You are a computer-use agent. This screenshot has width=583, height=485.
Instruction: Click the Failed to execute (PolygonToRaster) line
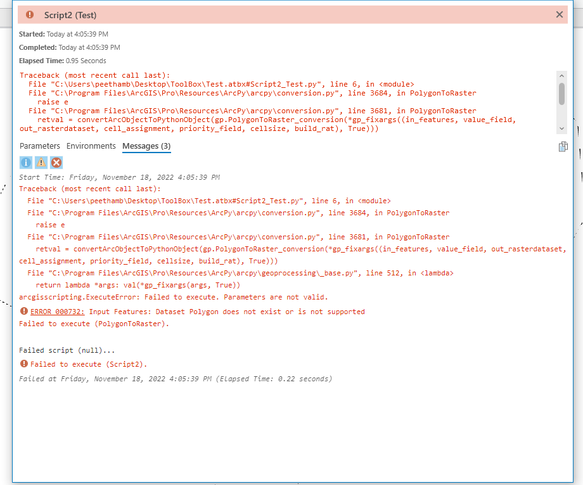click(94, 324)
